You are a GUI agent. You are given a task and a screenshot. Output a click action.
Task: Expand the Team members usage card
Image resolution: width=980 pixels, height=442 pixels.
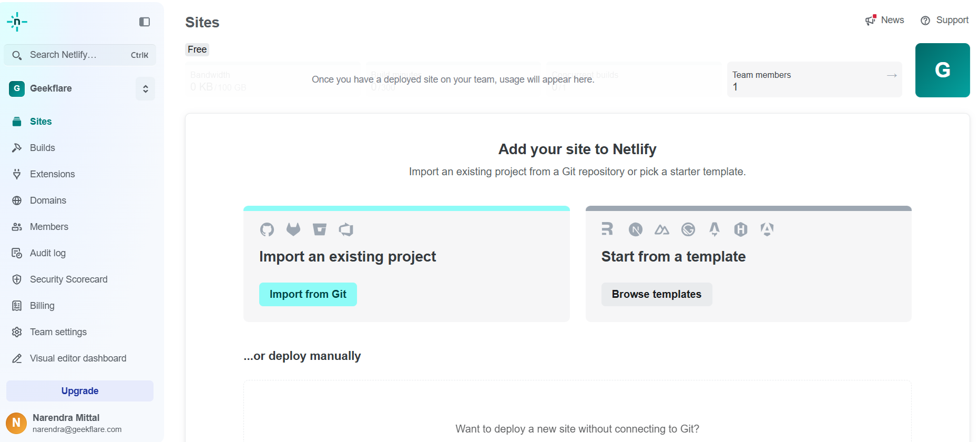point(891,75)
